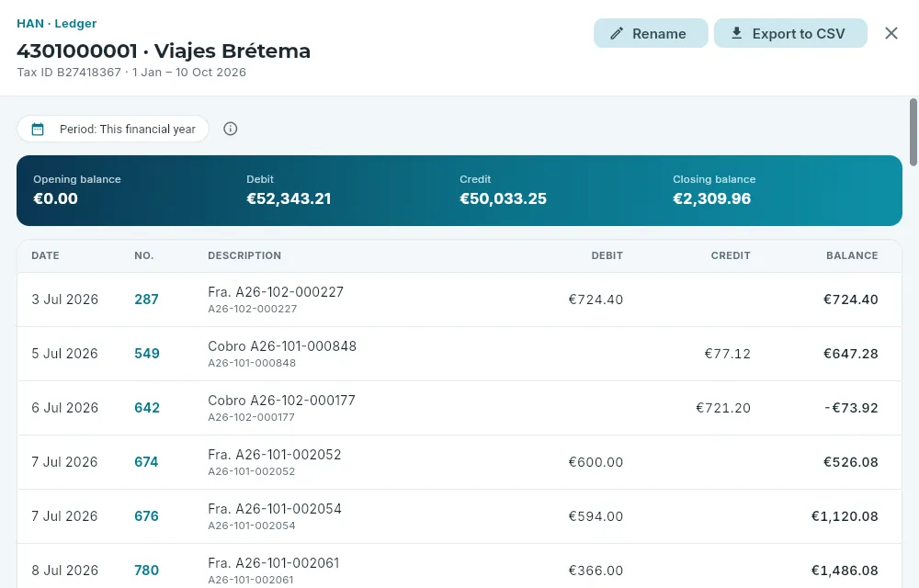This screenshot has height=588, width=919.
Task: Open entry number 642
Action: pos(146,408)
